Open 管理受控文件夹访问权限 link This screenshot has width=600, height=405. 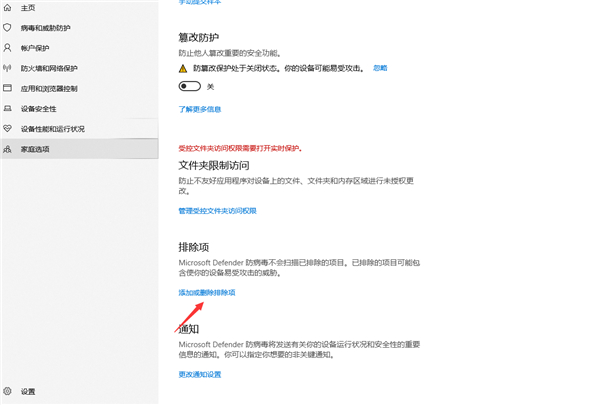217,211
